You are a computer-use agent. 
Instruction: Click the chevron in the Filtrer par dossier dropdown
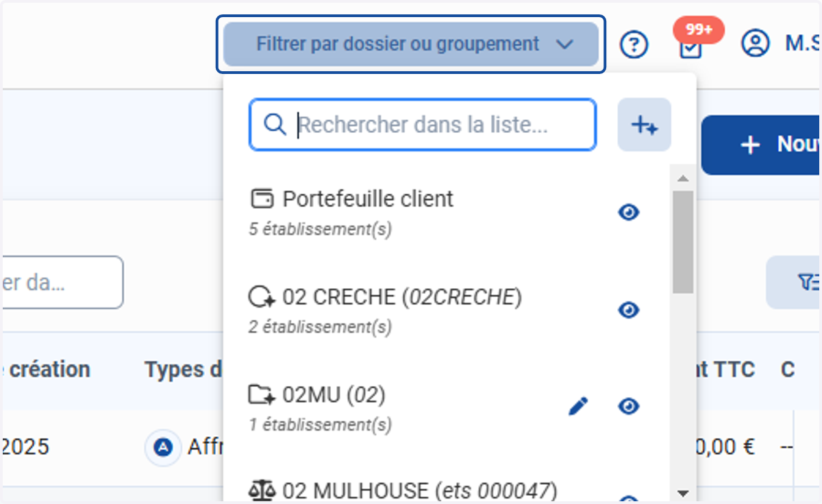click(x=564, y=45)
